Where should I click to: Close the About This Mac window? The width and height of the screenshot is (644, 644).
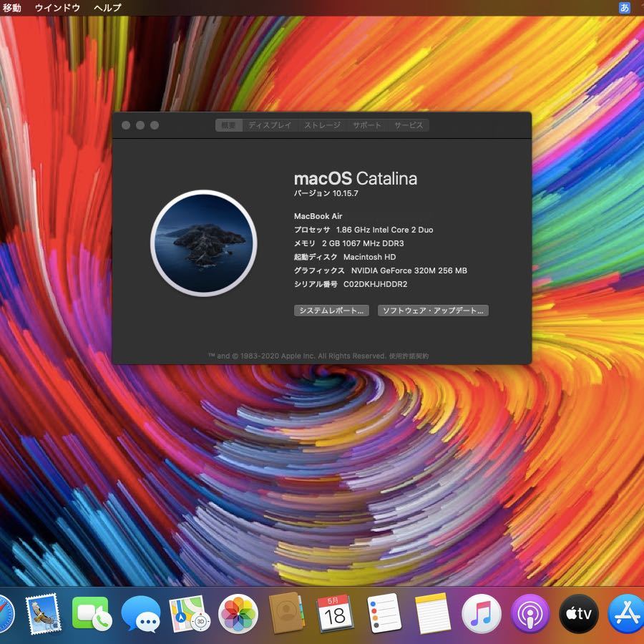pyautogui.click(x=126, y=125)
